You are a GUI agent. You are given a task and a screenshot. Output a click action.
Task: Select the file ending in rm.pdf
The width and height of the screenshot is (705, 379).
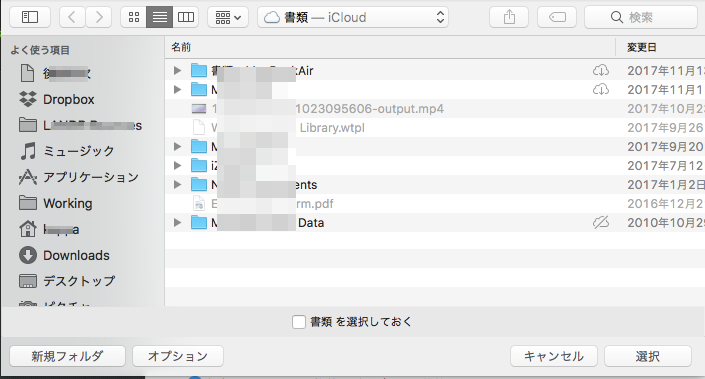[x=435, y=204]
